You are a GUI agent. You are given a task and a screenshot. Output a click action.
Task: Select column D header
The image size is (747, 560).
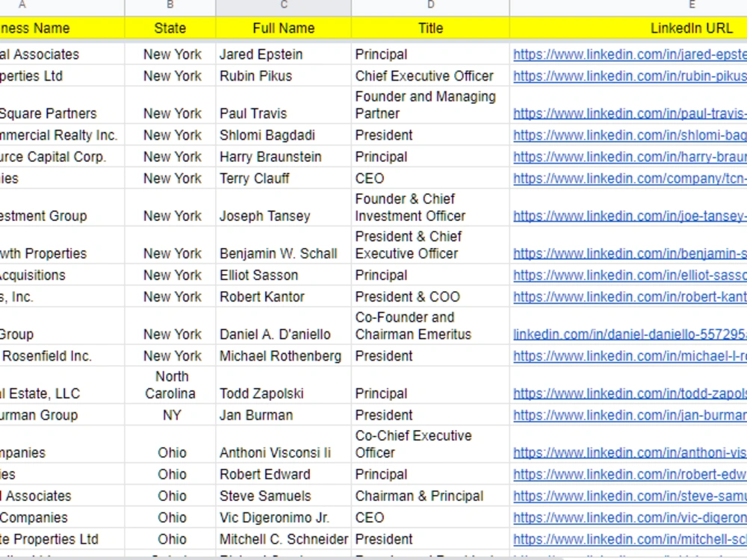(x=431, y=6)
